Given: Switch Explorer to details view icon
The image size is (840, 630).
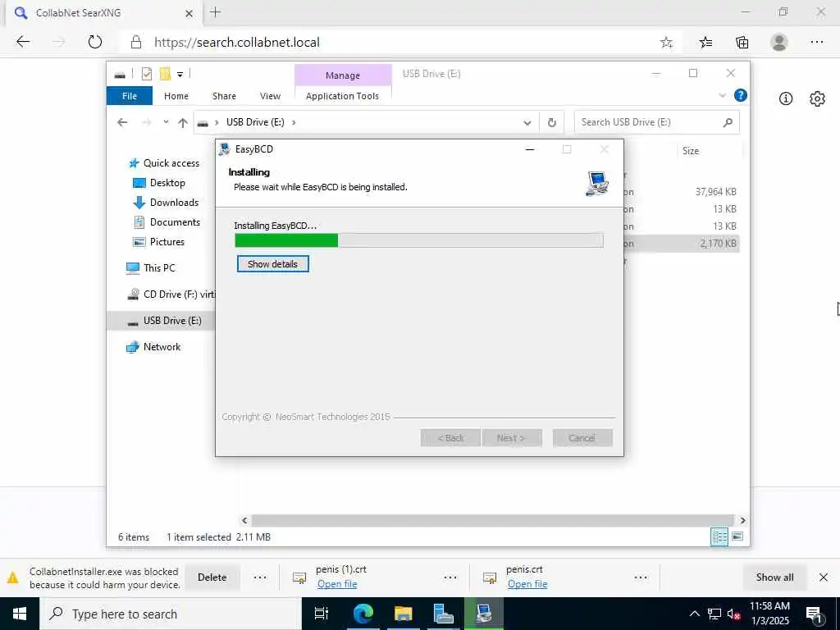Looking at the screenshot, I should coord(719,536).
